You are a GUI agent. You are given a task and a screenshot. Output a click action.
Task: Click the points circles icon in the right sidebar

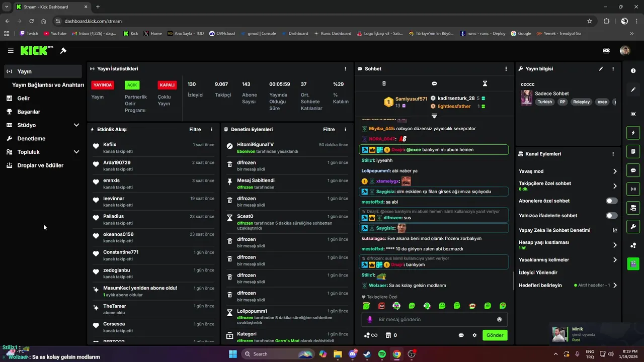pos(633,245)
